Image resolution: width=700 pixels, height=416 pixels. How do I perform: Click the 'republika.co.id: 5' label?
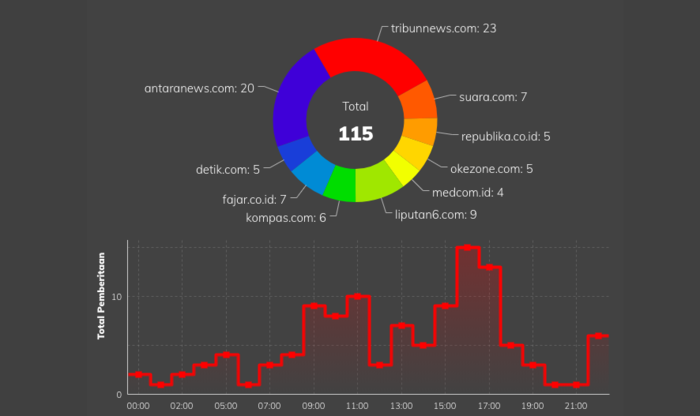pos(505,137)
